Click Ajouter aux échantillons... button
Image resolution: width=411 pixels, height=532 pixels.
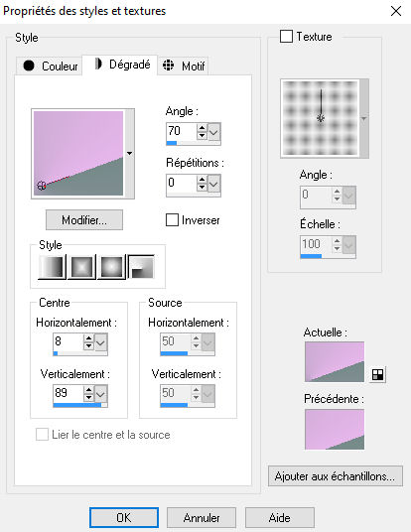click(335, 476)
